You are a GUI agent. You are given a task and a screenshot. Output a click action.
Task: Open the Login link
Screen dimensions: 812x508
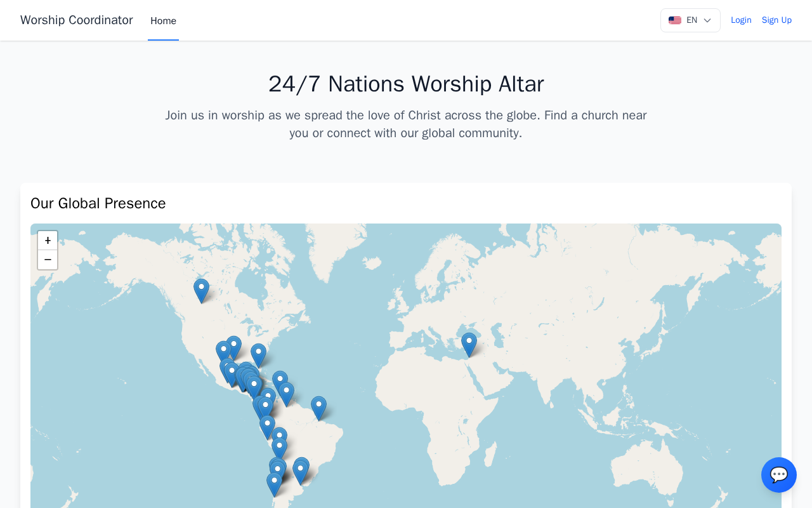741,20
